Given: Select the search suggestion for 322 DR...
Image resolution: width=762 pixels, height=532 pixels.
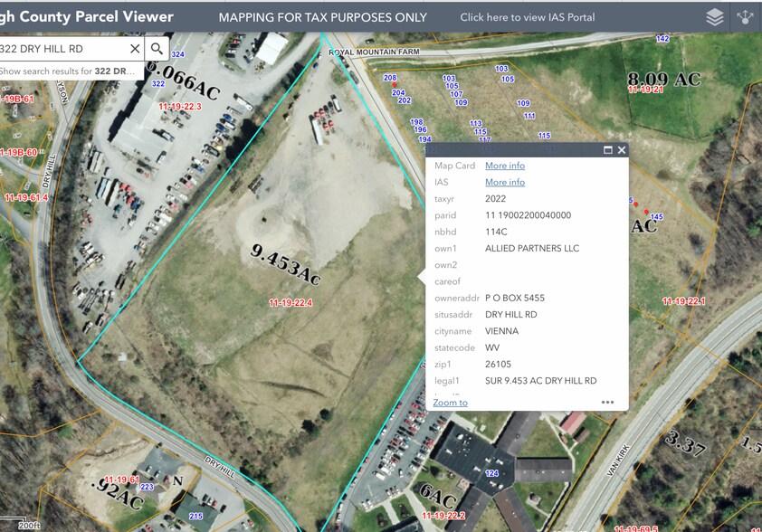Looking at the screenshot, I should 68,71.
